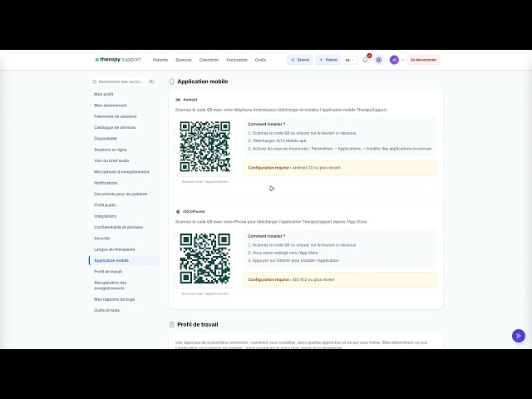This screenshot has width=532, height=399.
Task: Open the Outils menu
Action: click(260, 60)
